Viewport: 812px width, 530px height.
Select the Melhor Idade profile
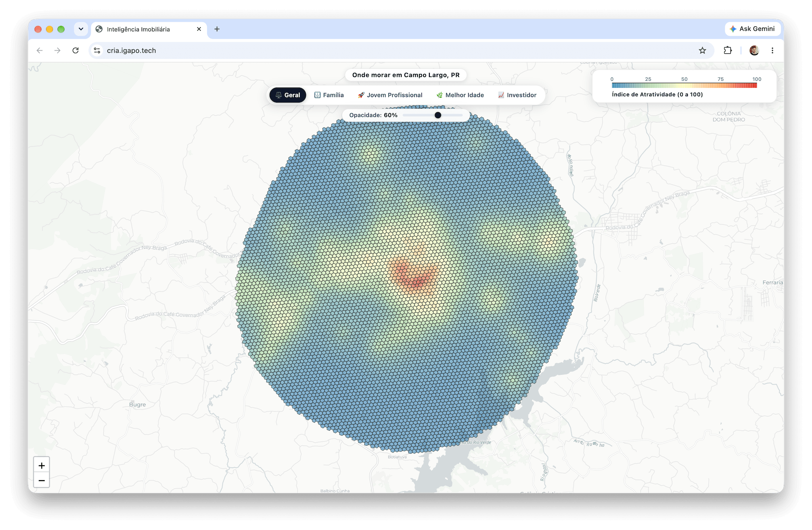(460, 95)
